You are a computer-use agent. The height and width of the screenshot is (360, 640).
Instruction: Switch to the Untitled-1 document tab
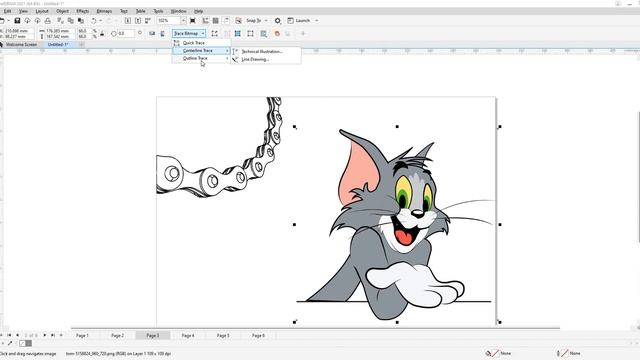point(58,44)
